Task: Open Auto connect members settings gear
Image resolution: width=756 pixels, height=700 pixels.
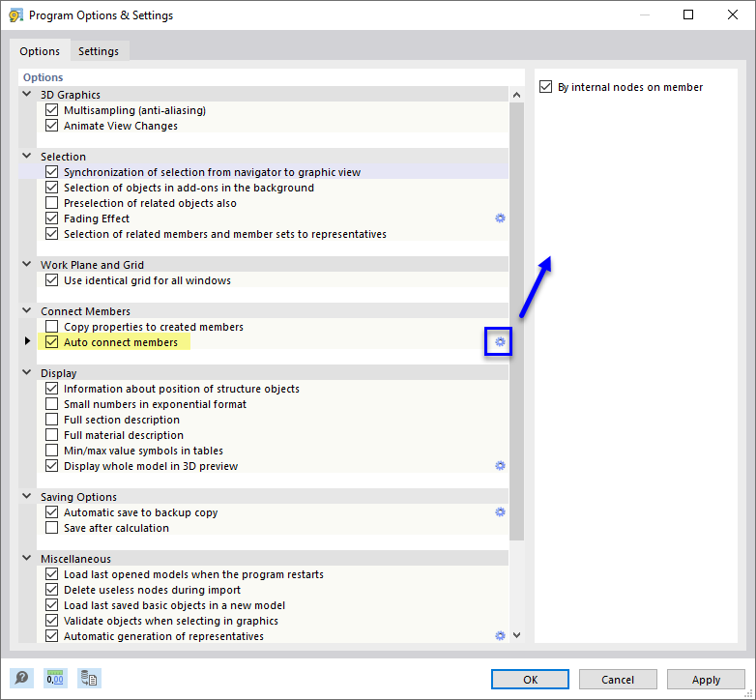Action: coord(500,342)
